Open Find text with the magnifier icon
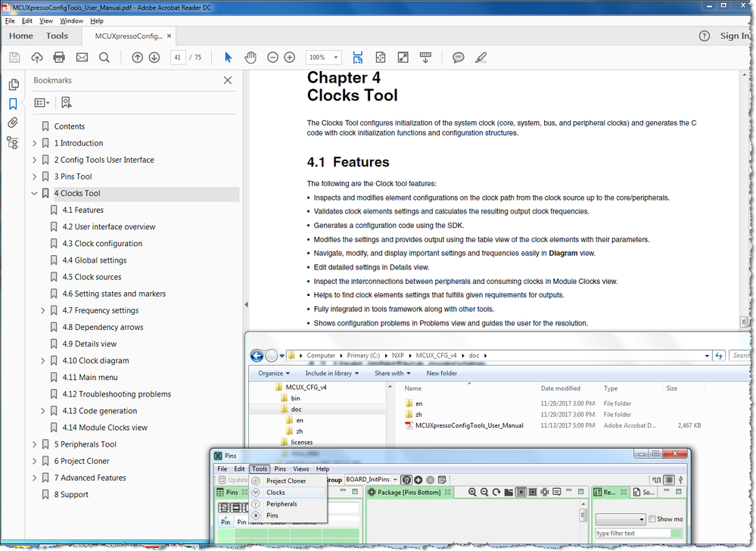Image resolution: width=756 pixels, height=551 pixels. [104, 58]
